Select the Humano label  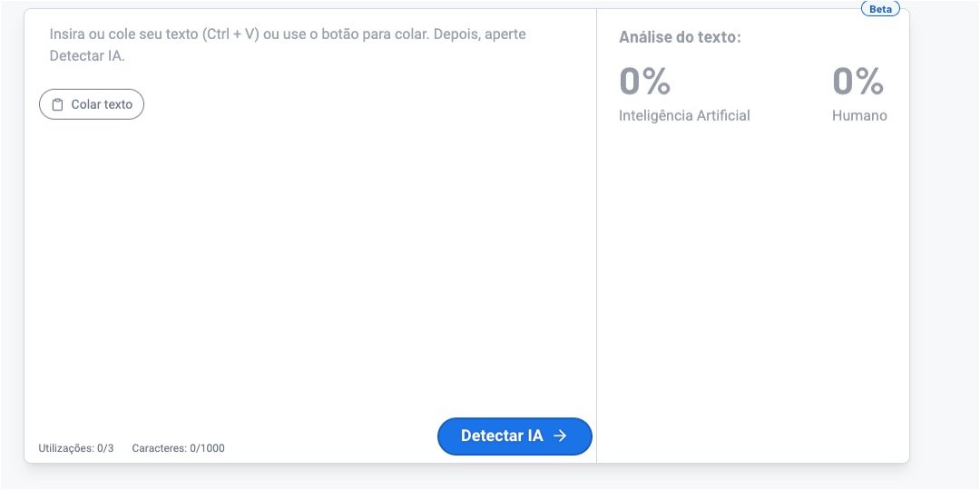(x=859, y=115)
